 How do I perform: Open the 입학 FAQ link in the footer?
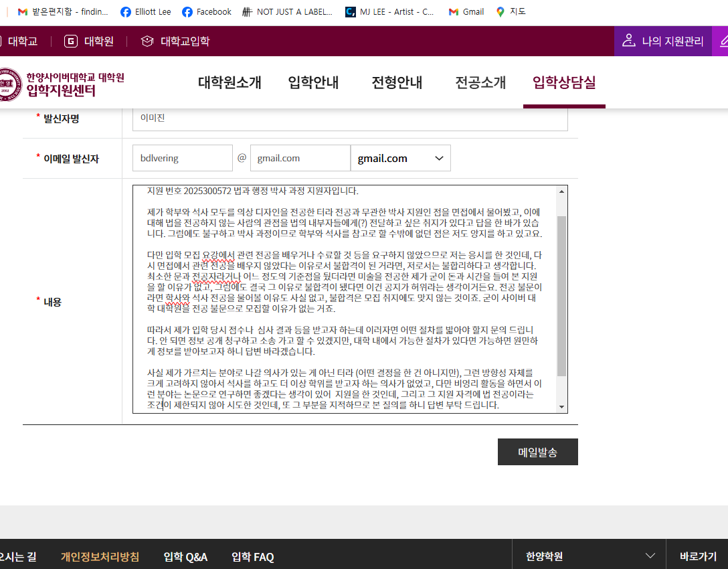[x=252, y=556]
